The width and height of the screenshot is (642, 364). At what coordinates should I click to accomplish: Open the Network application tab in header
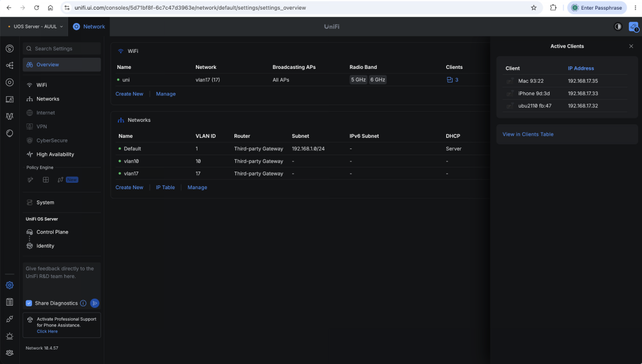89,26
